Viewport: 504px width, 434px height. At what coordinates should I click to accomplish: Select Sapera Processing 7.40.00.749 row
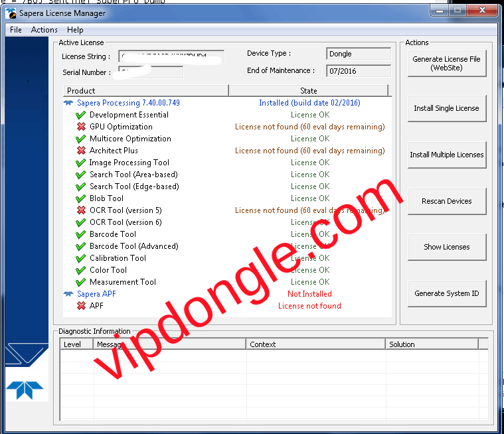(x=128, y=103)
